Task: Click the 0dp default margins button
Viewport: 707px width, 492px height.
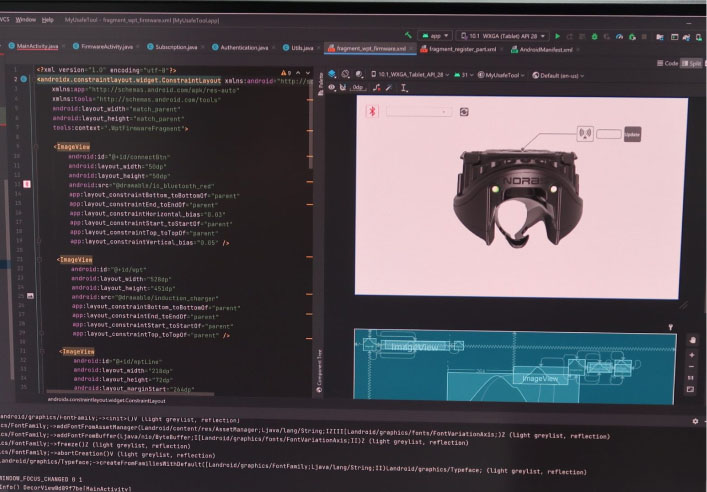Action: click(x=358, y=87)
